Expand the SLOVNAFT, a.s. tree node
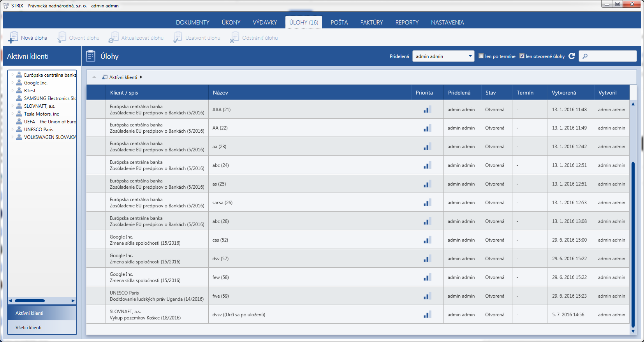The height and width of the screenshot is (342, 644). pyautogui.click(x=12, y=106)
